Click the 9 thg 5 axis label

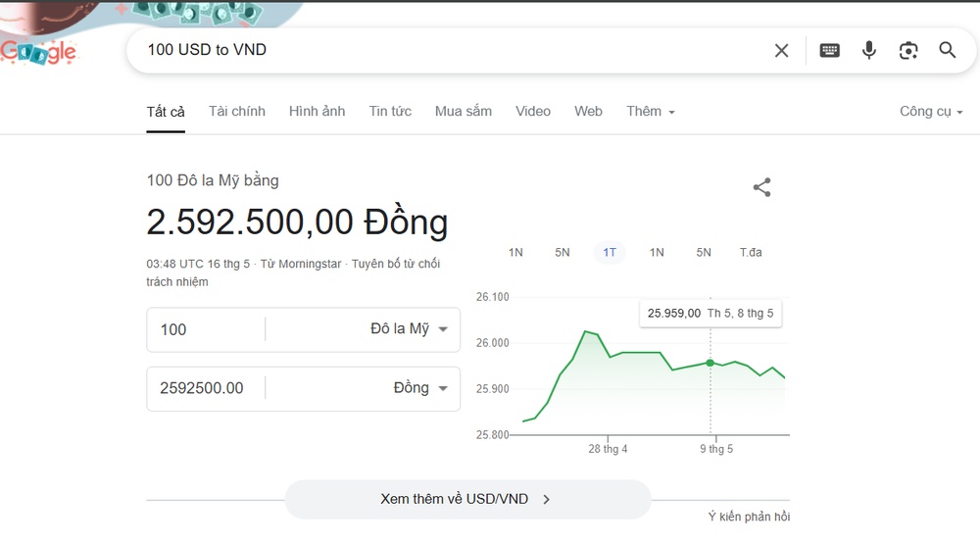716,449
